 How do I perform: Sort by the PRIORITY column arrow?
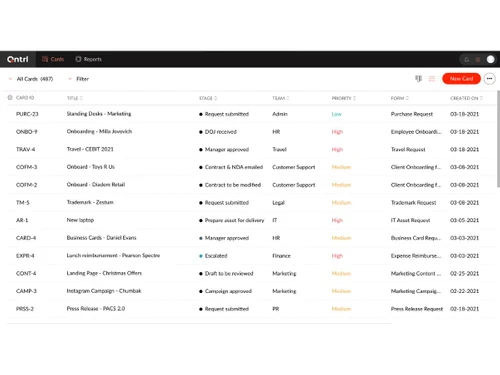354,98
